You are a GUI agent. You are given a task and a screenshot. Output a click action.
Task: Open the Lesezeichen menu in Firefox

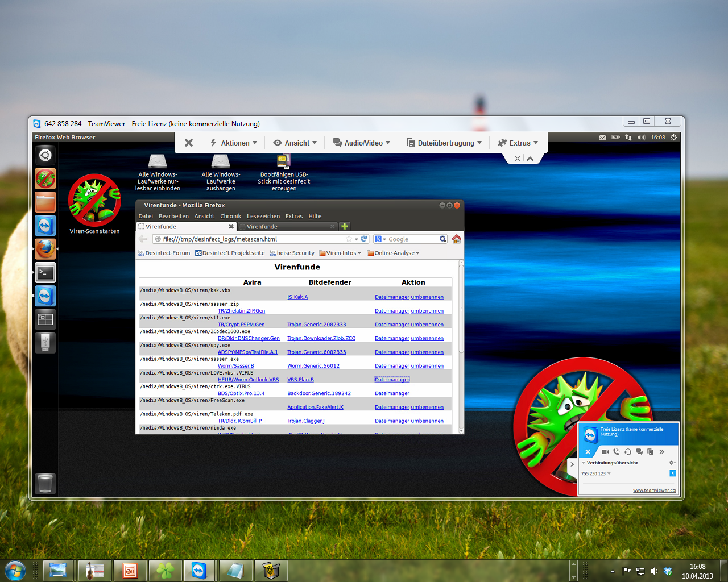click(x=263, y=217)
